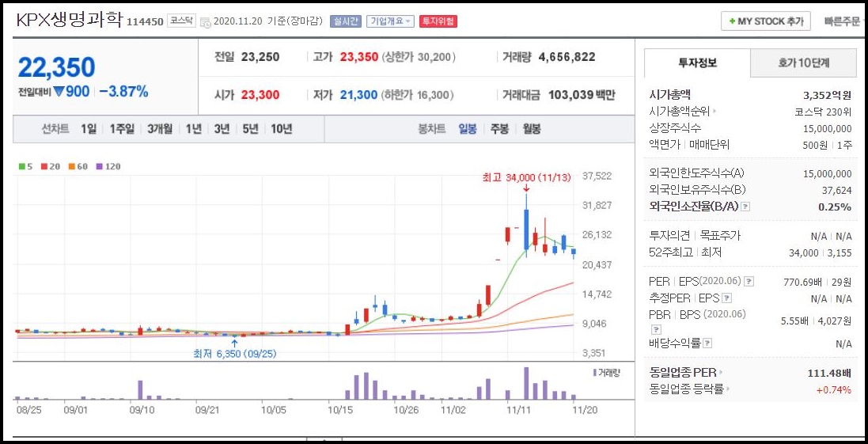This screenshot has width=868, height=444.
Task: Click the green plus MY STOCK 추가 button
Action: tap(766, 21)
